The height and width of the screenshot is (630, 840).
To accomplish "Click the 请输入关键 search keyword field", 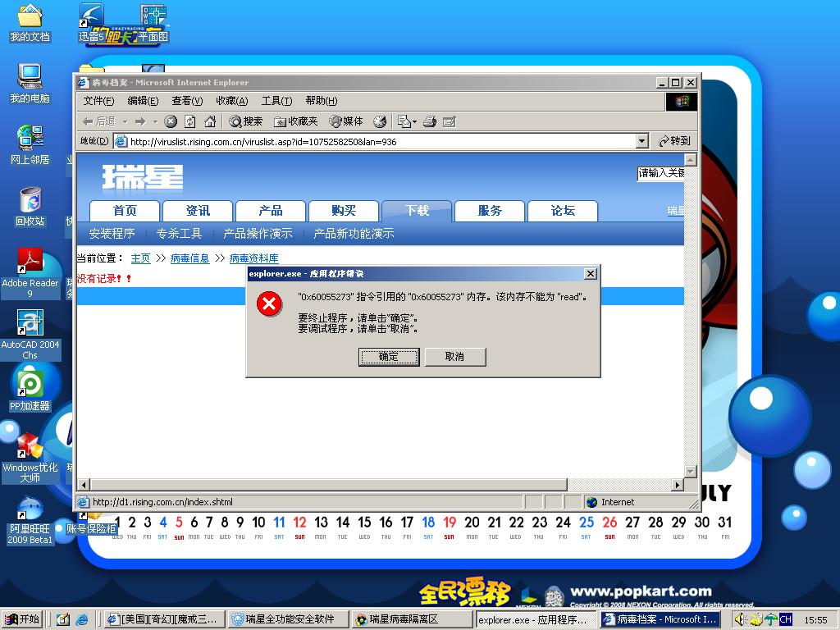I will click(x=660, y=173).
